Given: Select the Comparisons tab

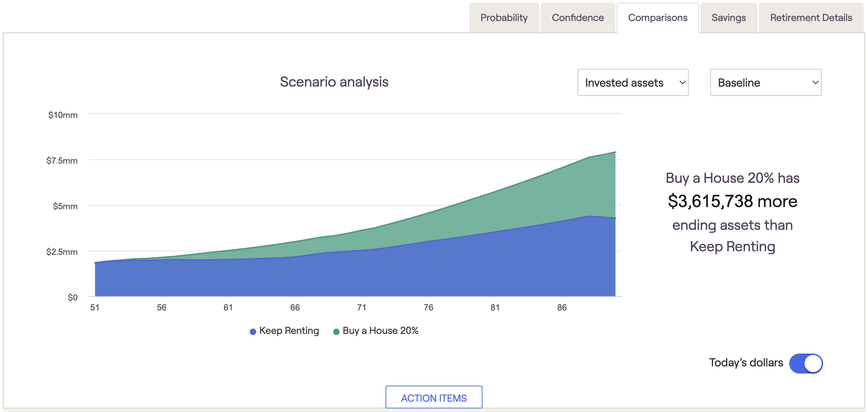Looking at the screenshot, I should point(658,18).
